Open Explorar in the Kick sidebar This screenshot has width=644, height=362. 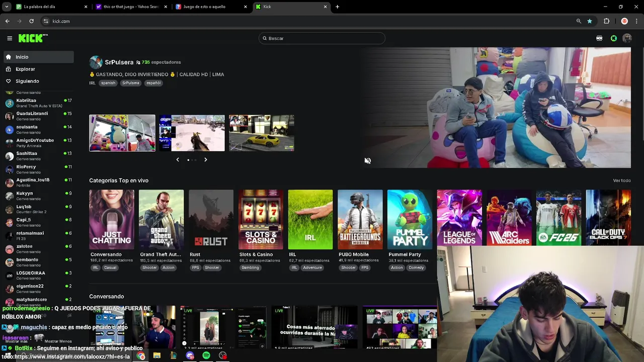tap(38, 69)
